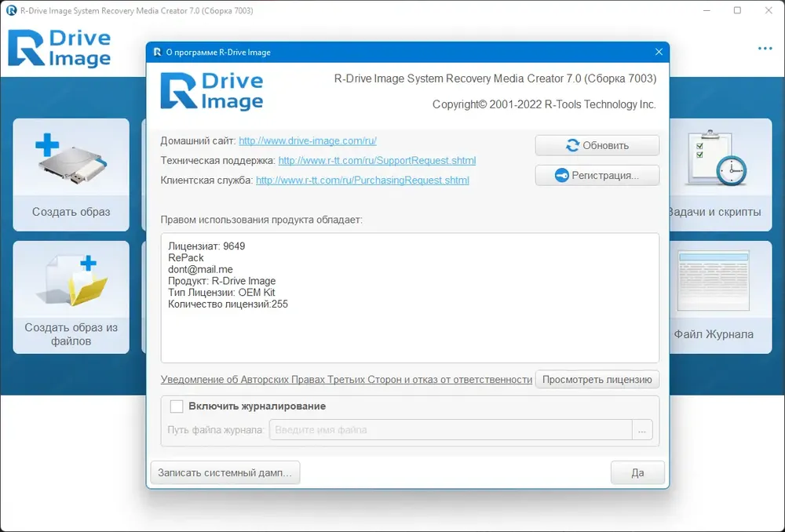Click the log file path input field
This screenshot has width=785, height=532.
pyautogui.click(x=451, y=429)
